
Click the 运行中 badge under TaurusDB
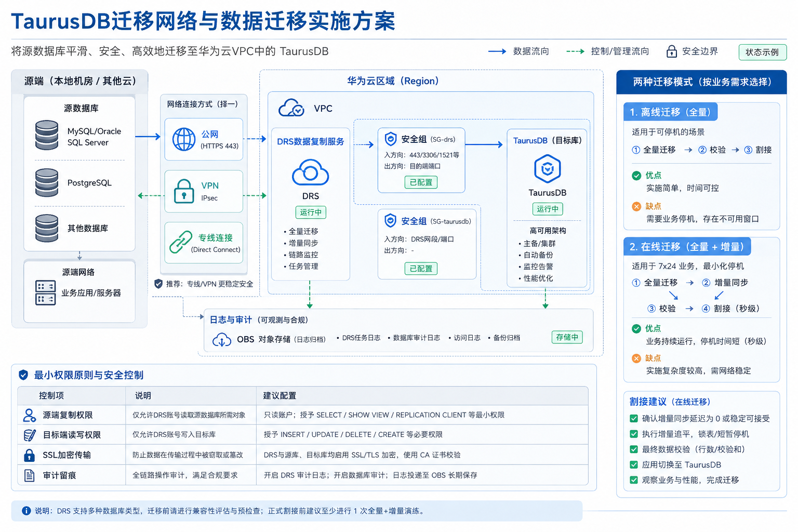[x=548, y=209]
